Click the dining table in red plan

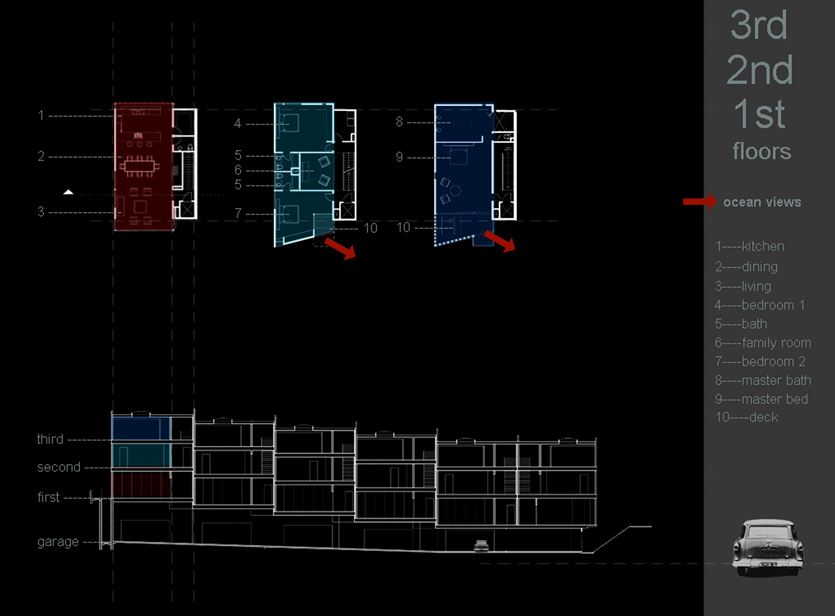(x=139, y=166)
